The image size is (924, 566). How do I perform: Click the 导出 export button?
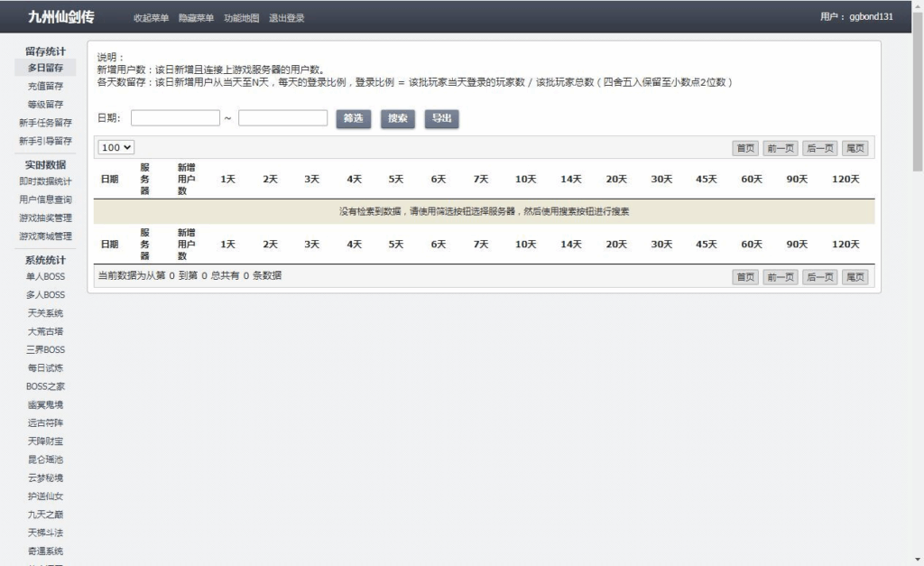pyautogui.click(x=441, y=118)
